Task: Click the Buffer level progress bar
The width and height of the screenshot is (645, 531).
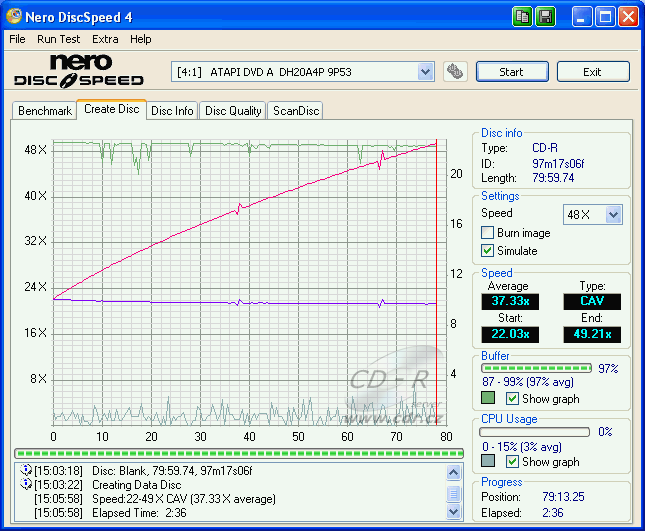Action: pos(536,368)
